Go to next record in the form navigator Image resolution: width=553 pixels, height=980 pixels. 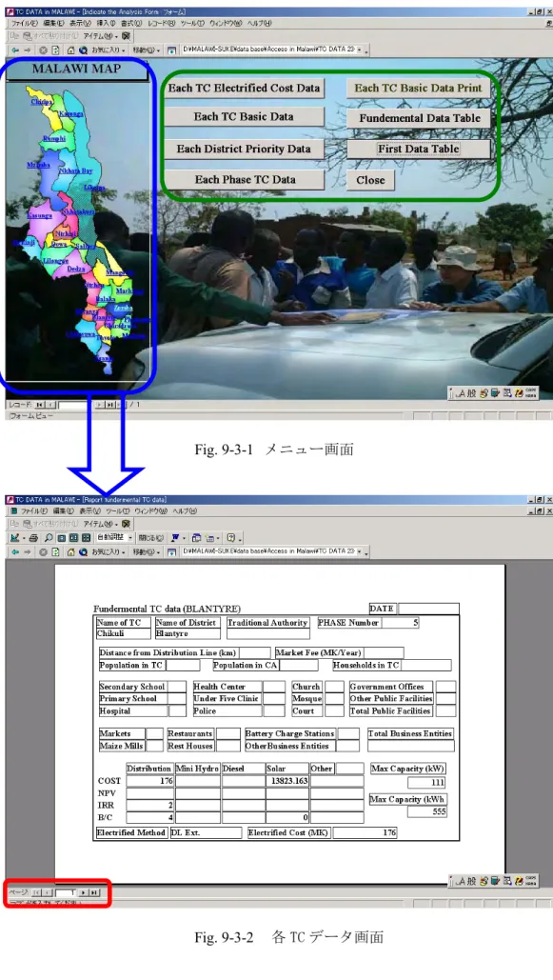99,405
